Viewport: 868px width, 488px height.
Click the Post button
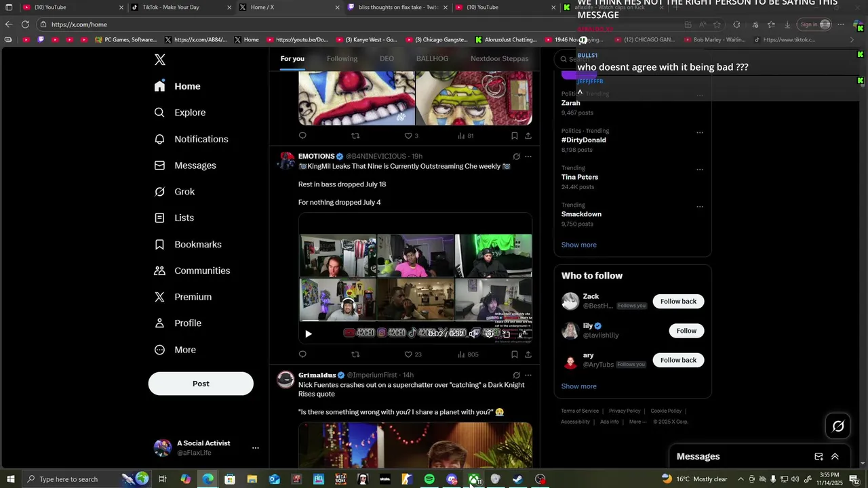tap(201, 384)
